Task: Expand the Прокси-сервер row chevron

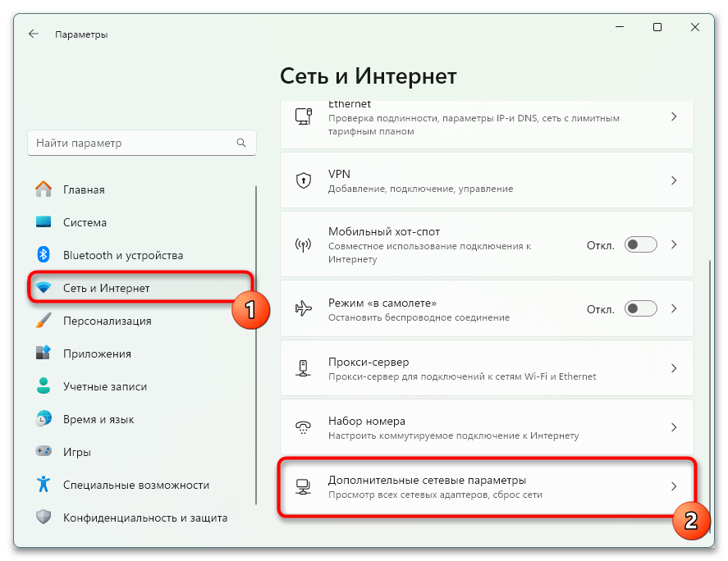Action: click(x=674, y=368)
